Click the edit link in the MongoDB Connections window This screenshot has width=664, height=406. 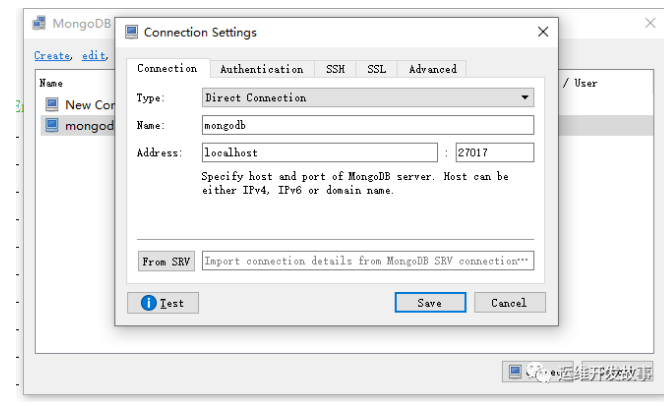(94, 55)
